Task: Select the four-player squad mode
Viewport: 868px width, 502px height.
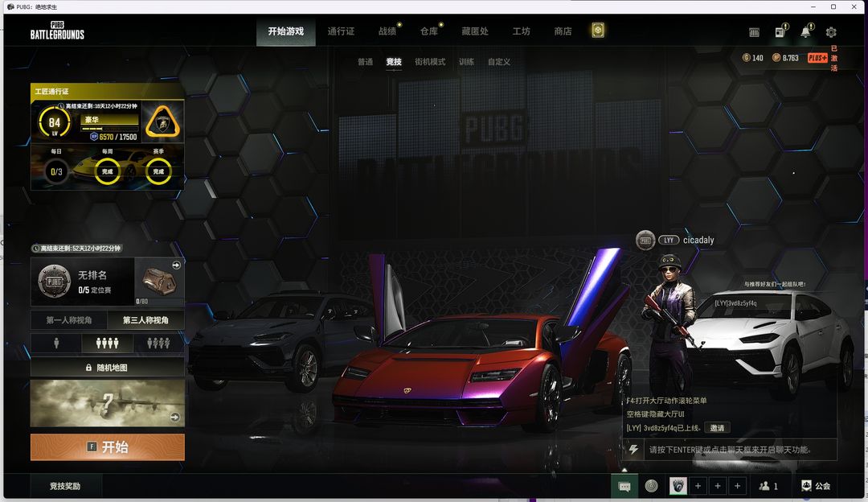Action: click(x=108, y=344)
